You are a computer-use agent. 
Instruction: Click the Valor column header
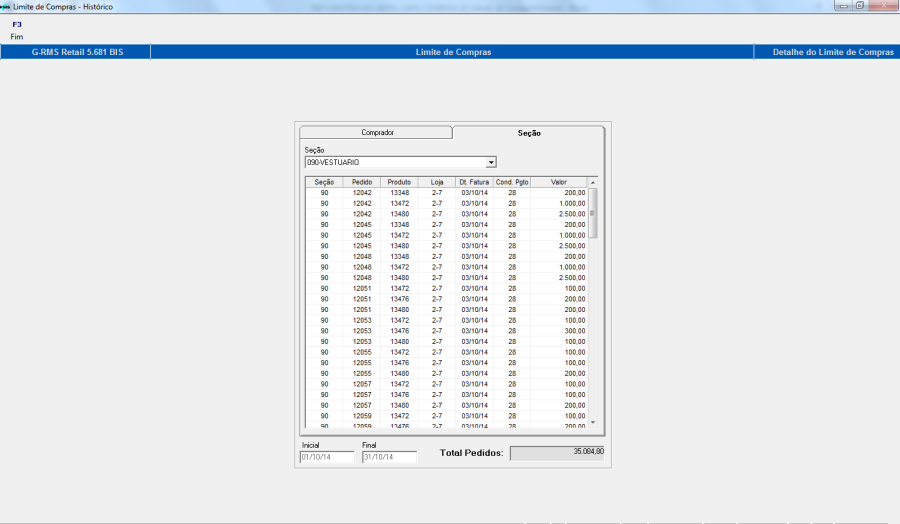click(x=559, y=182)
